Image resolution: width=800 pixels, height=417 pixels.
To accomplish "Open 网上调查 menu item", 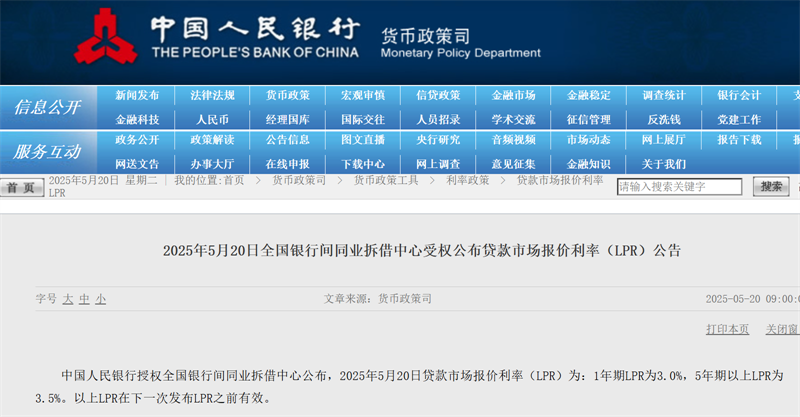I will click(438, 164).
